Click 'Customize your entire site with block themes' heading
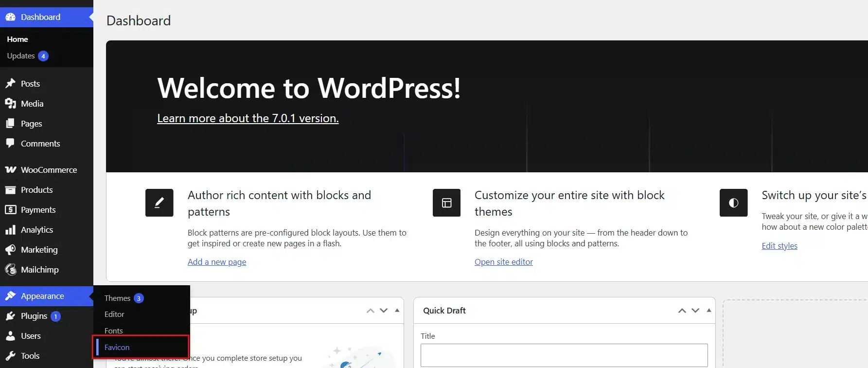Viewport: 868px width, 368px height. pos(569,203)
